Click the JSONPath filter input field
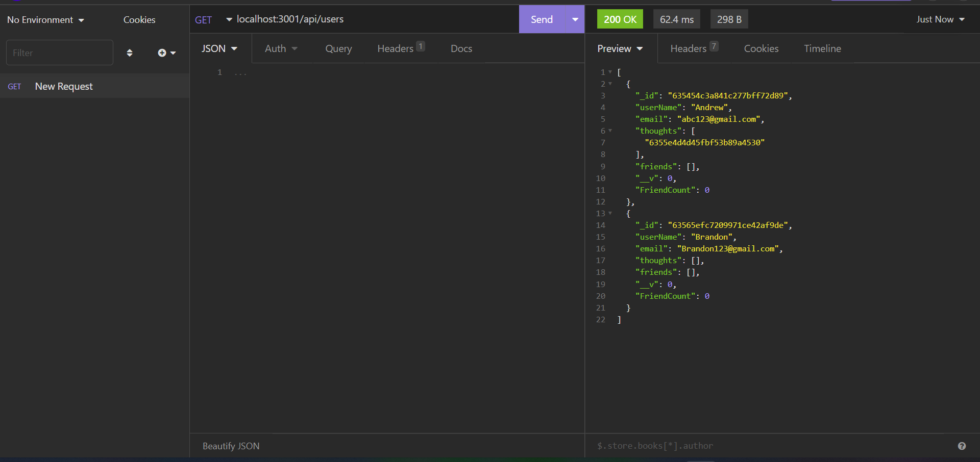Image resolution: width=980 pixels, height=462 pixels. point(715,446)
